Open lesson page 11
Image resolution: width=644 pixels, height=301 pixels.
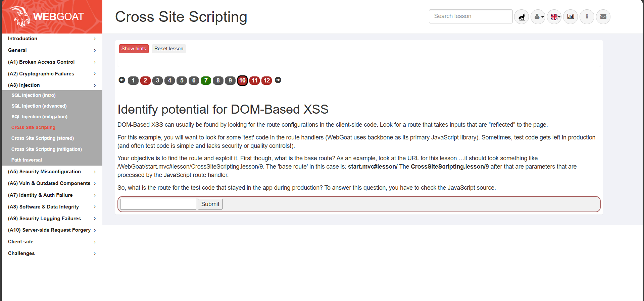point(254,80)
